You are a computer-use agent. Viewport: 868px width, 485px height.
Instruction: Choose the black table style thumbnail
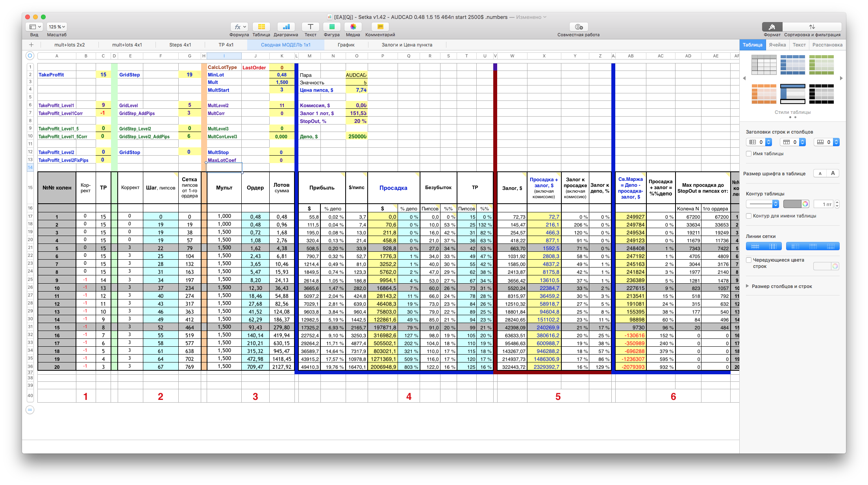click(822, 94)
